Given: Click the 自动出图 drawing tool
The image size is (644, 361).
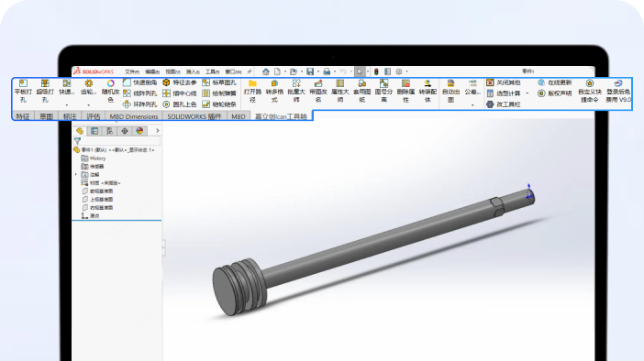Looking at the screenshot, I should point(450,83).
